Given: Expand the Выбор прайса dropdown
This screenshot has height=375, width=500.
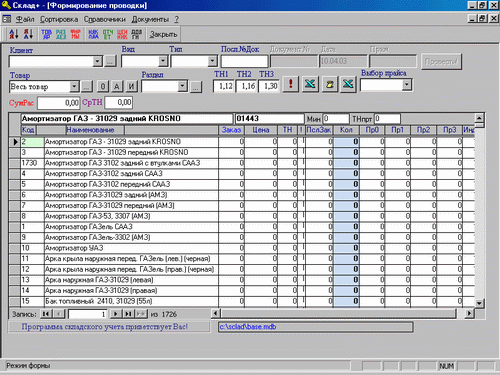Looking at the screenshot, I should [407, 85].
